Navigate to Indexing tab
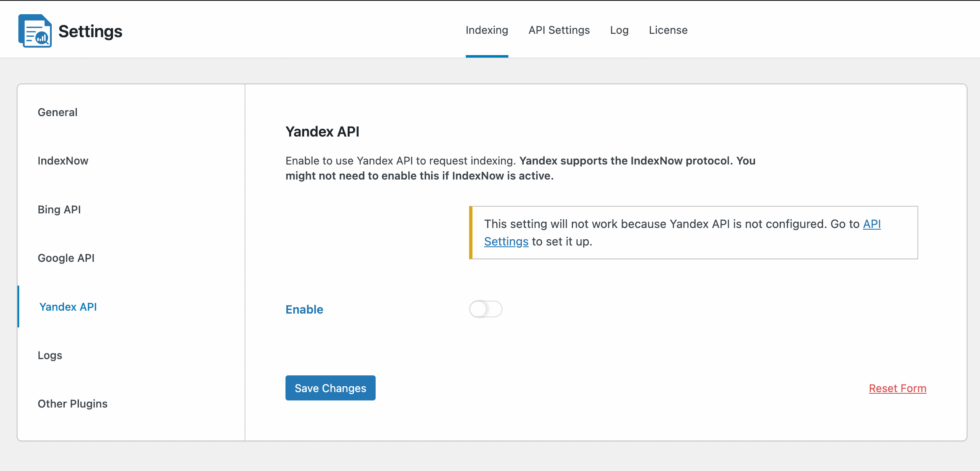This screenshot has height=471, width=980. point(487,30)
